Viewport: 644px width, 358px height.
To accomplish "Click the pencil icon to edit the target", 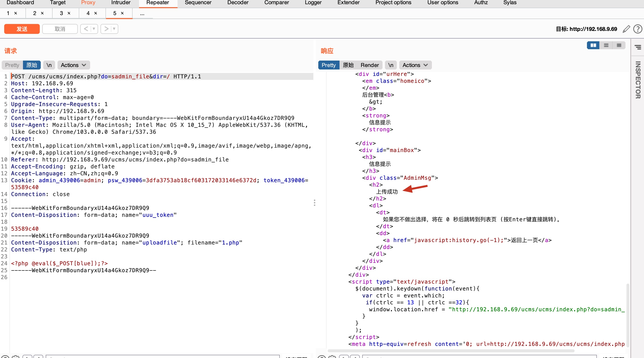I will pos(626,29).
